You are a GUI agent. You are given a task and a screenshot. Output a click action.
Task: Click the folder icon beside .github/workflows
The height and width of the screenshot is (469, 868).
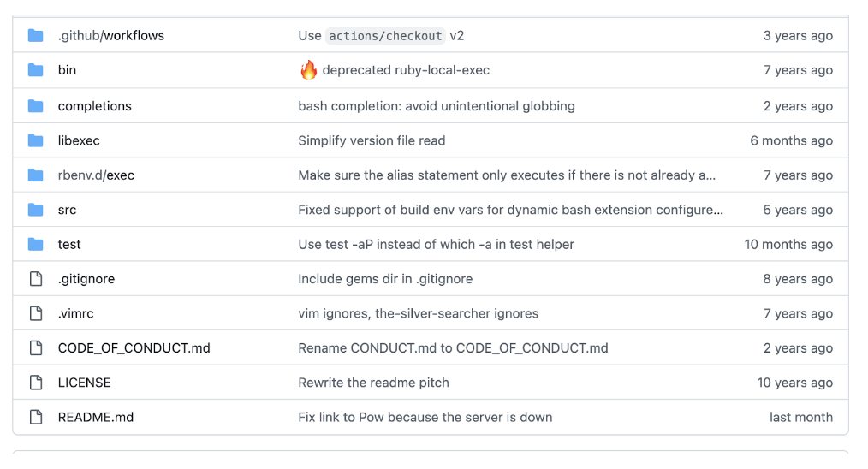click(35, 35)
